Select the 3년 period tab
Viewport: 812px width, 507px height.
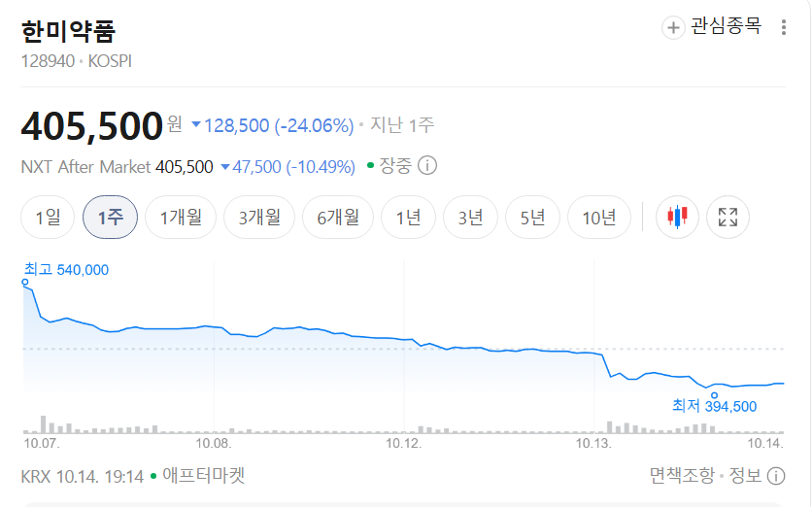[471, 217]
